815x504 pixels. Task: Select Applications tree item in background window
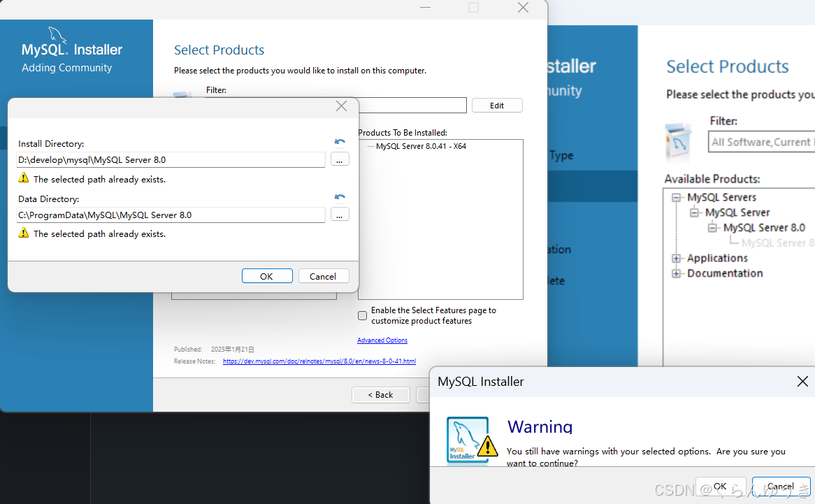coord(717,258)
